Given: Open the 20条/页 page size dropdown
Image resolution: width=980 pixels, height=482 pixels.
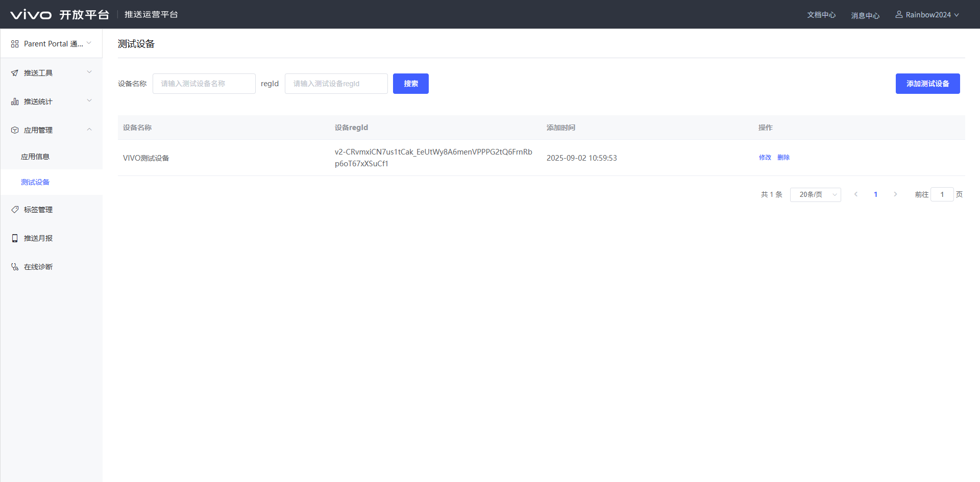Looking at the screenshot, I should point(815,194).
